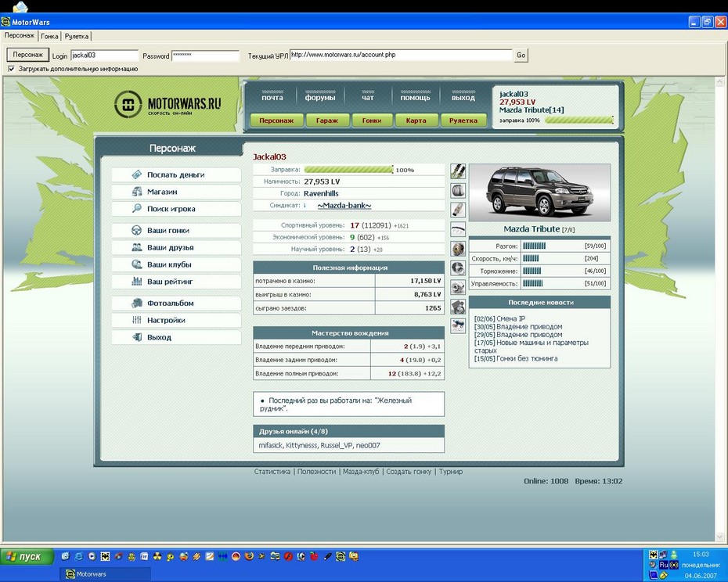Click the door icon beside sidebar Выход
The image size is (728, 582).
[x=136, y=337]
